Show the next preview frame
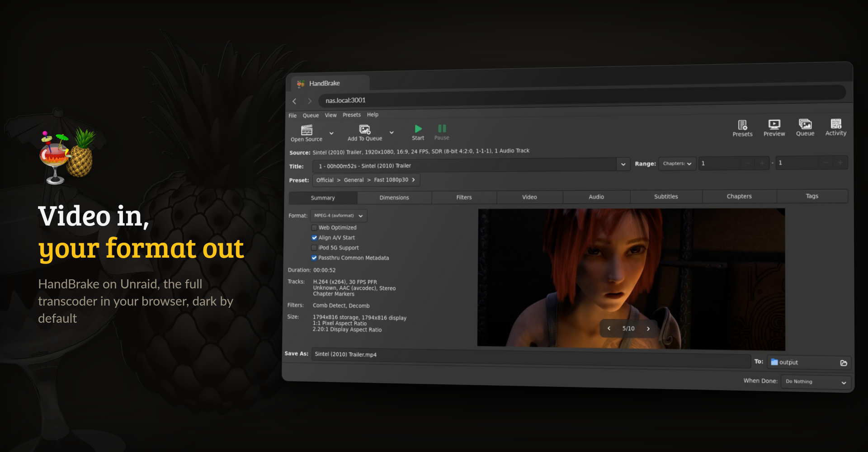Screen dimensions: 868x452 pos(648,329)
